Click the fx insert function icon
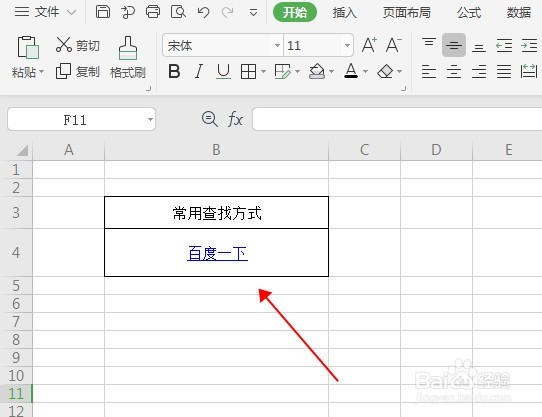The width and height of the screenshot is (542, 417). 235,119
